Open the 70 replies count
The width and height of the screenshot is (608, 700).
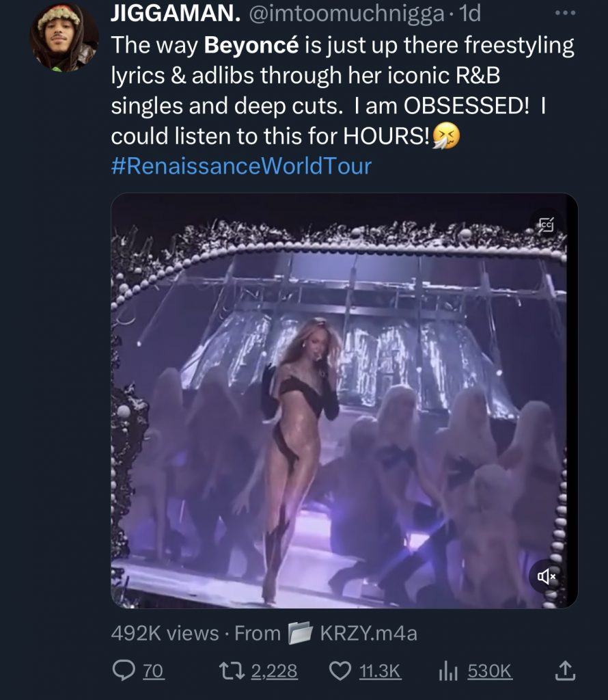154,673
